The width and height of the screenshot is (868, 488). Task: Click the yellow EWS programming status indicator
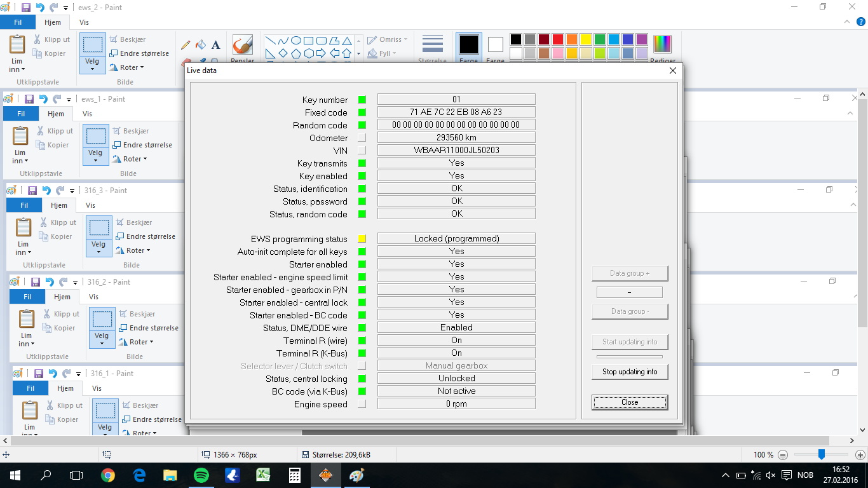click(x=362, y=239)
